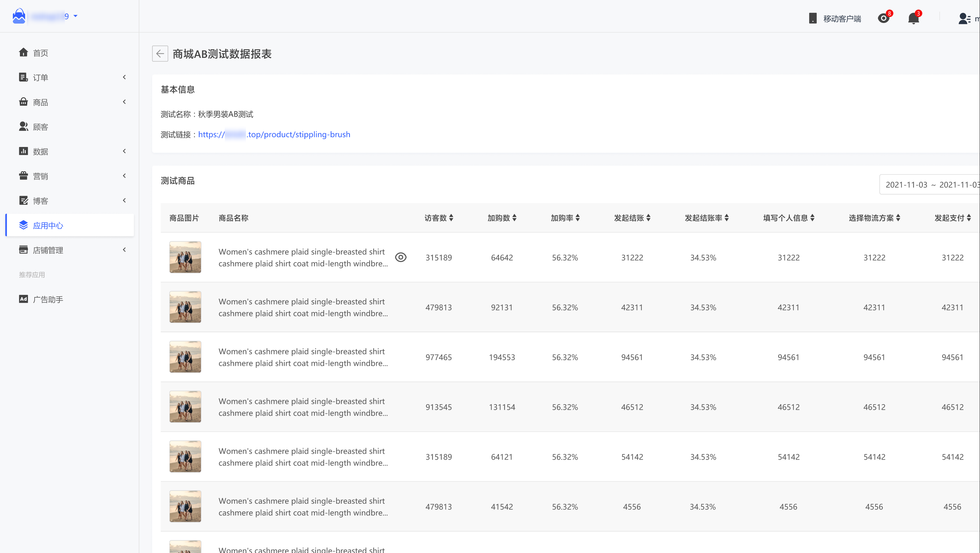Click product name in 913545 visitors row
Screen dimensions: 980x553
[x=303, y=407]
